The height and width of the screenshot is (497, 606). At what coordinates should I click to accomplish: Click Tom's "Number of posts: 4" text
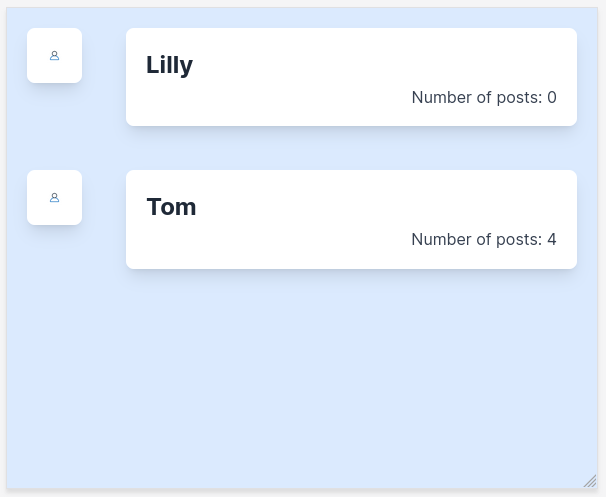point(484,239)
